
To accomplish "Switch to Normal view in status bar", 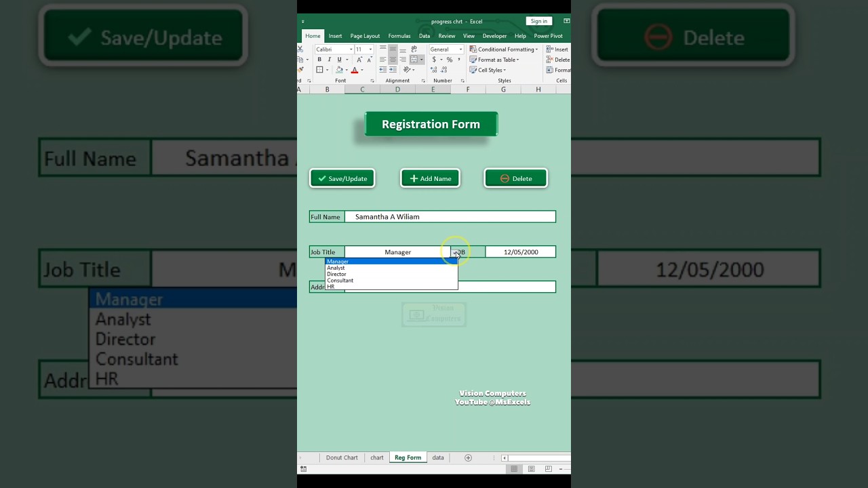I will [514, 468].
